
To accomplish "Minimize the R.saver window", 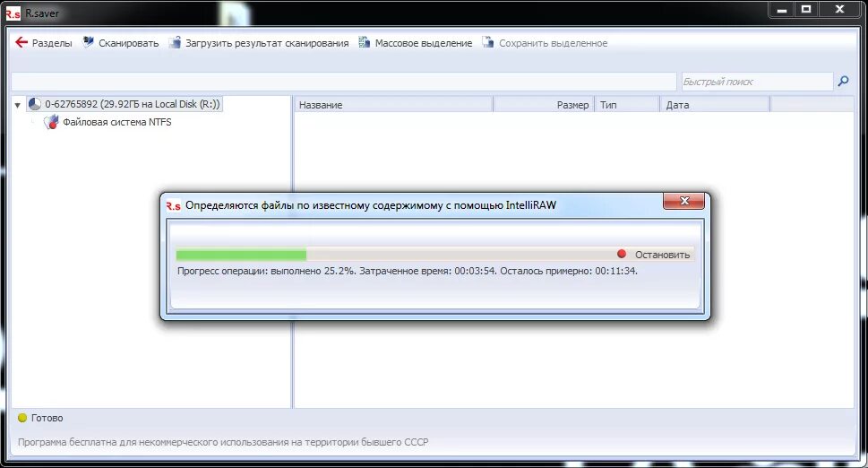I will tap(782, 10).
